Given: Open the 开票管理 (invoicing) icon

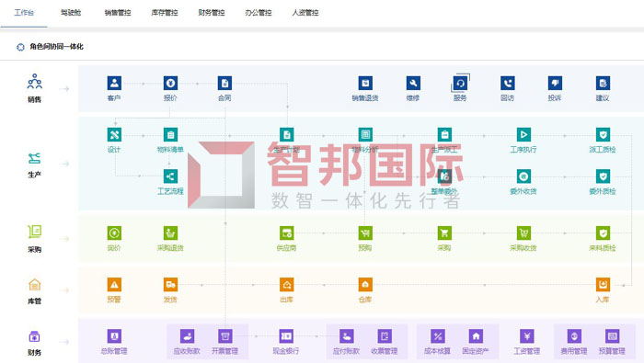Looking at the screenshot, I should 225,336.
